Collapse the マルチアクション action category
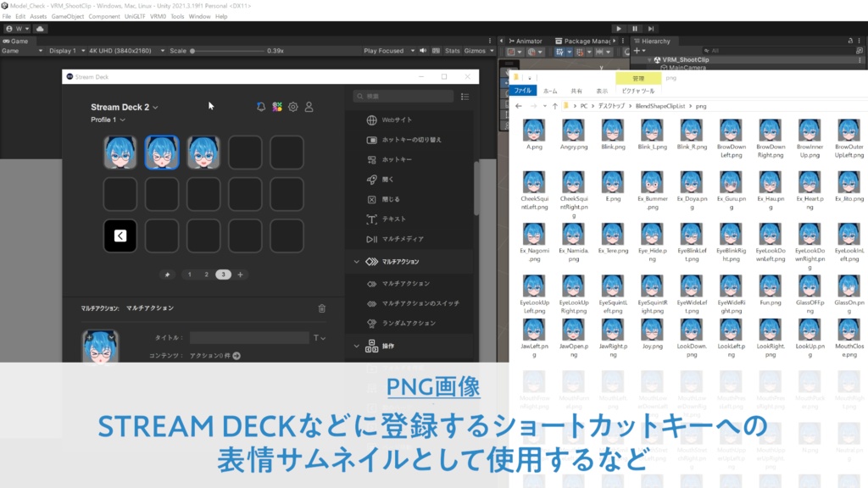 point(355,261)
